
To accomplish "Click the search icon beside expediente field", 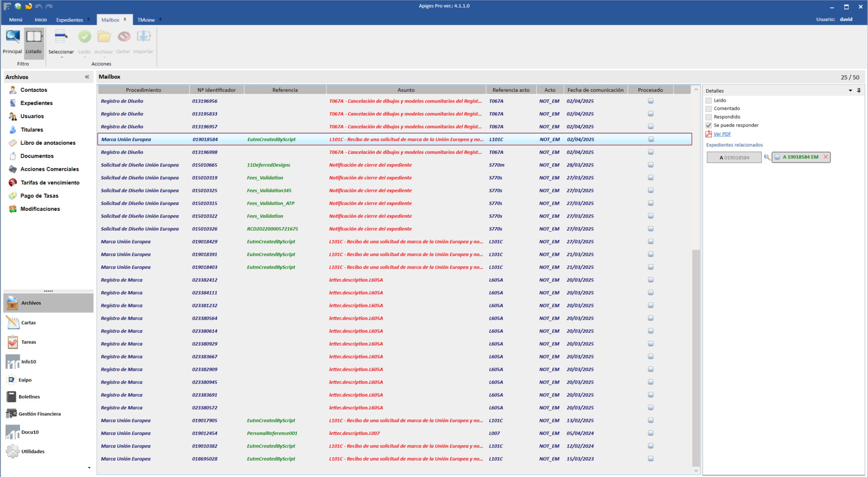I will pos(767,157).
